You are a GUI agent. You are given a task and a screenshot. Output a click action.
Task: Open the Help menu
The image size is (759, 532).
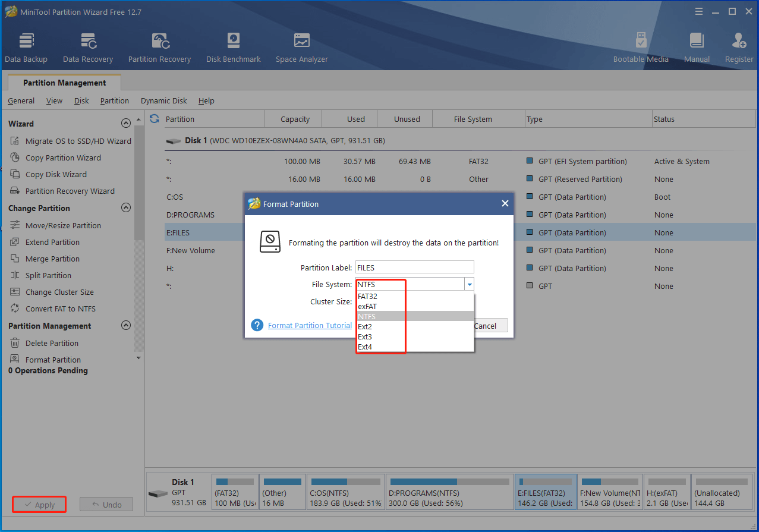coord(206,100)
